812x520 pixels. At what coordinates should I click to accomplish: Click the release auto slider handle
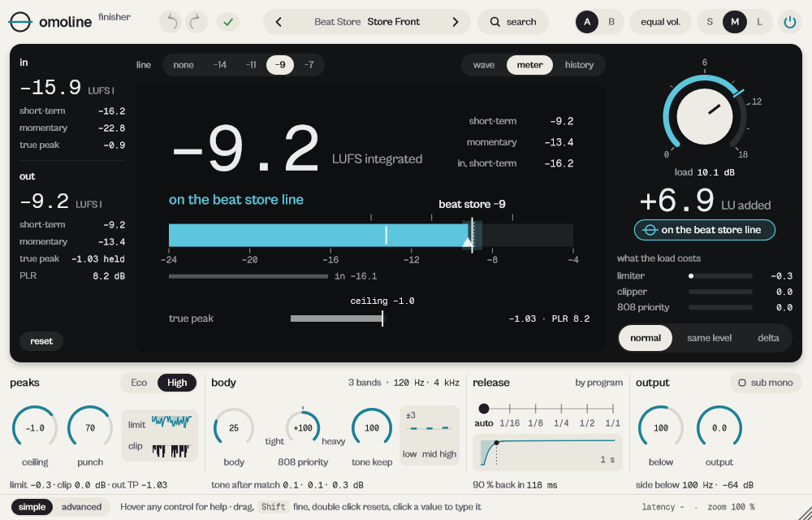coord(484,409)
